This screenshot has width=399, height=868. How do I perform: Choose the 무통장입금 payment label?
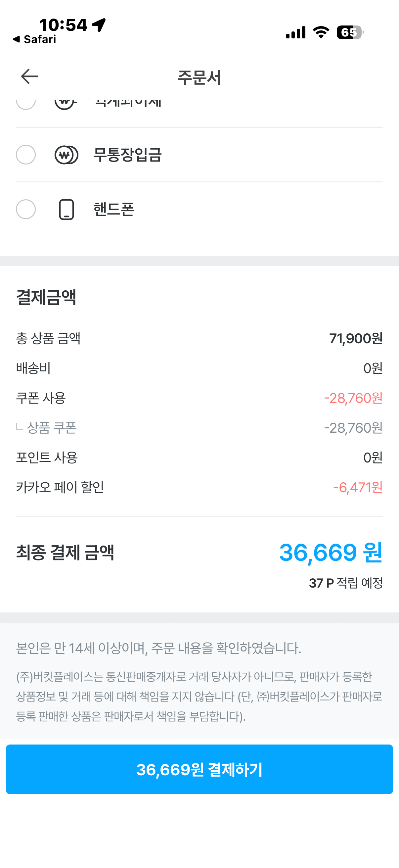tap(127, 155)
